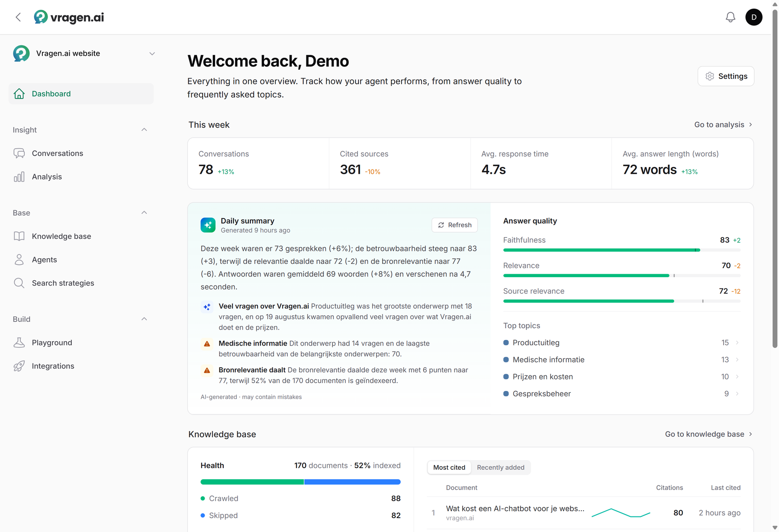The image size is (779, 532).
Task: Click the Conversations chat bubble icon
Action: pos(19,154)
